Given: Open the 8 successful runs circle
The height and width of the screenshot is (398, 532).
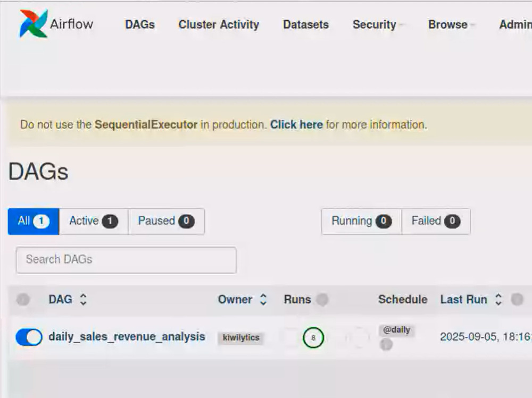Looking at the screenshot, I should click(313, 337).
